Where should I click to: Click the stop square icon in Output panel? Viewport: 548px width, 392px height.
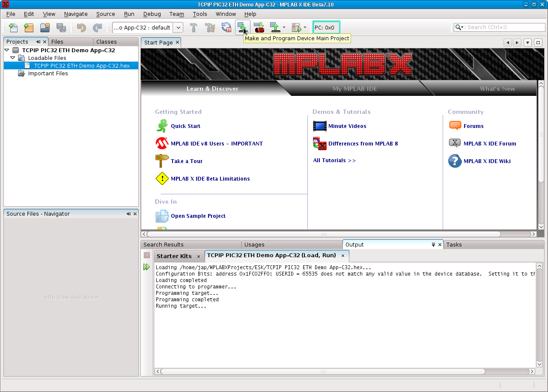[147, 255]
